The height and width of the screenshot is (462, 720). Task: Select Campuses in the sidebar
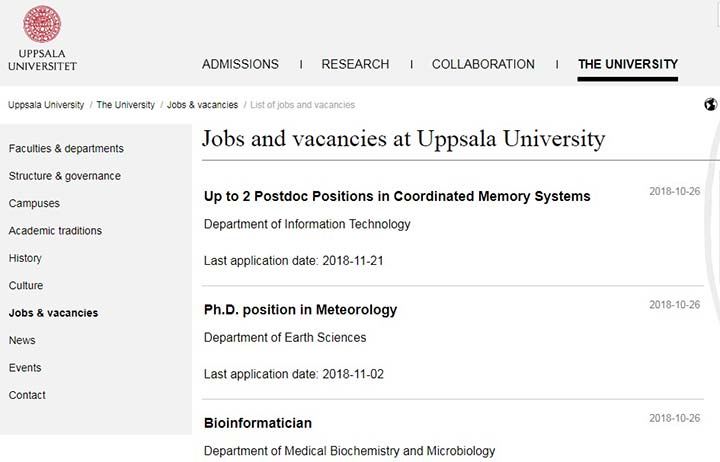[x=34, y=203]
